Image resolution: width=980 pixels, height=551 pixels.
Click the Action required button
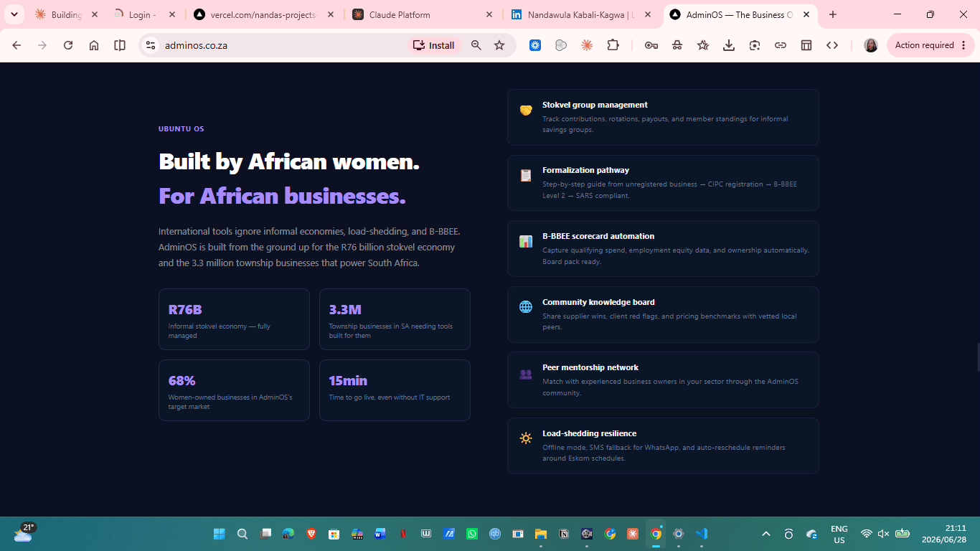(x=931, y=45)
